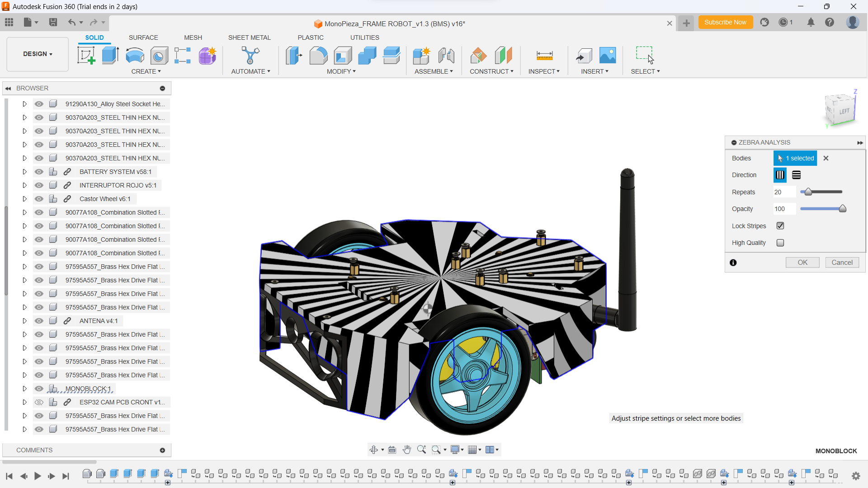Switch to the SHEET METAL tab
This screenshot has height=488, width=868.
tap(249, 38)
